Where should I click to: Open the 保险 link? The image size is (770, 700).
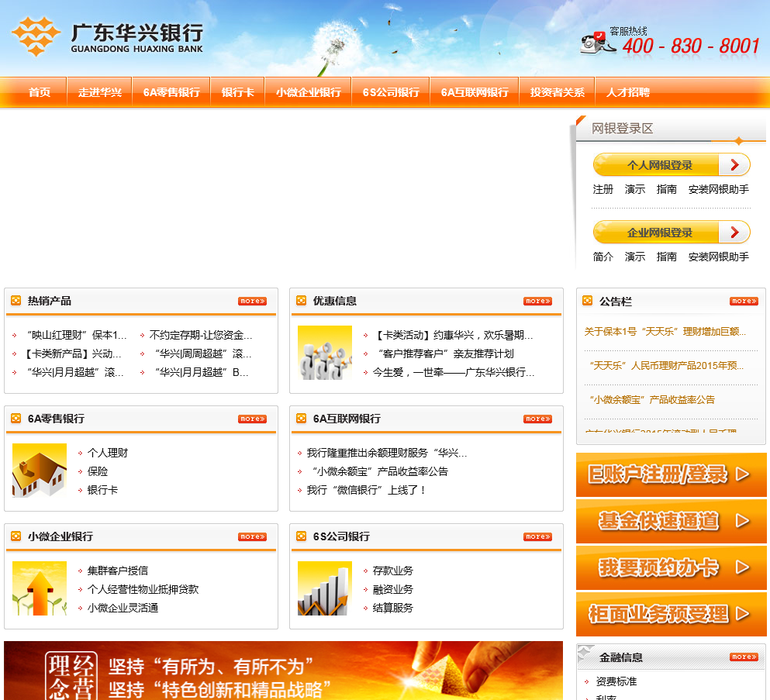(x=97, y=471)
